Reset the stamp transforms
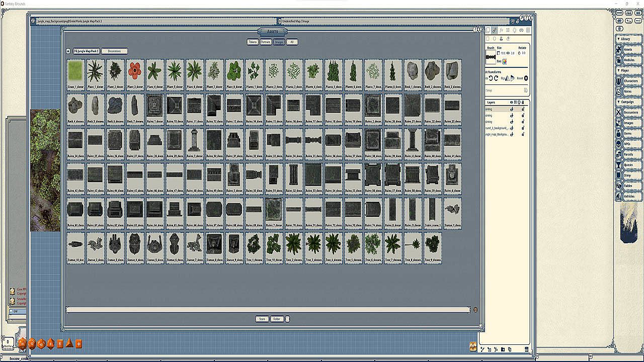Image resolution: width=644 pixels, height=362 pixels. point(526,78)
